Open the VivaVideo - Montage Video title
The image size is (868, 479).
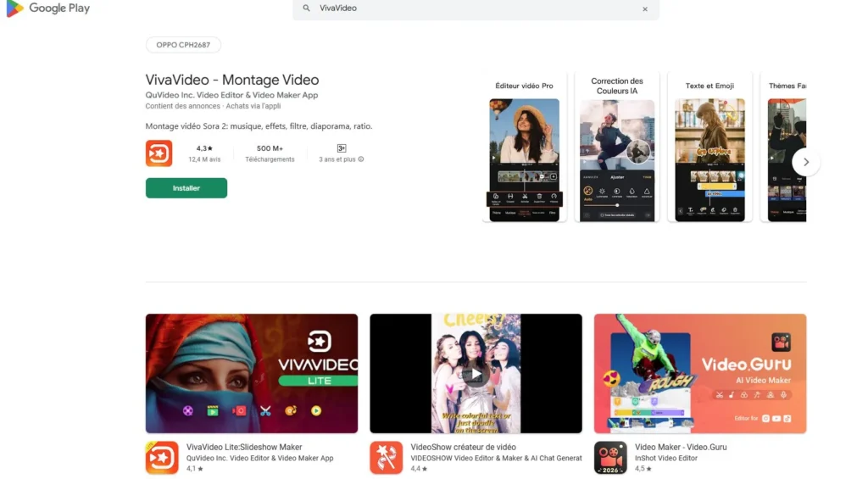[232, 80]
